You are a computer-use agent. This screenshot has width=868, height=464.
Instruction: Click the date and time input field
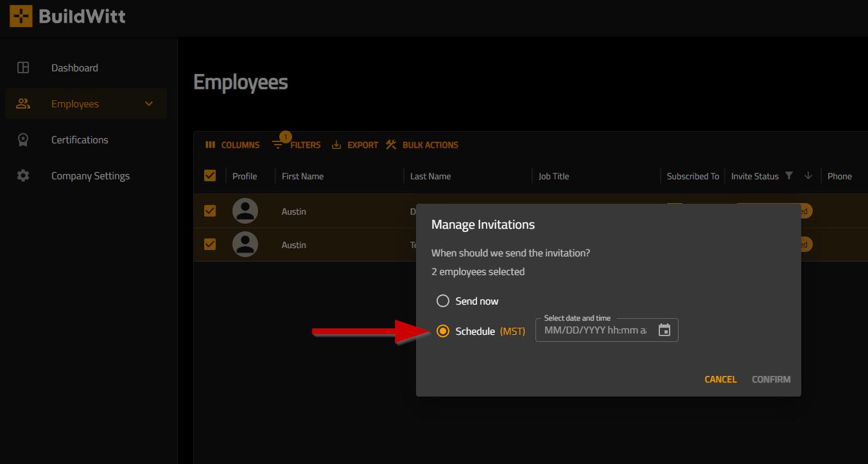tap(595, 330)
